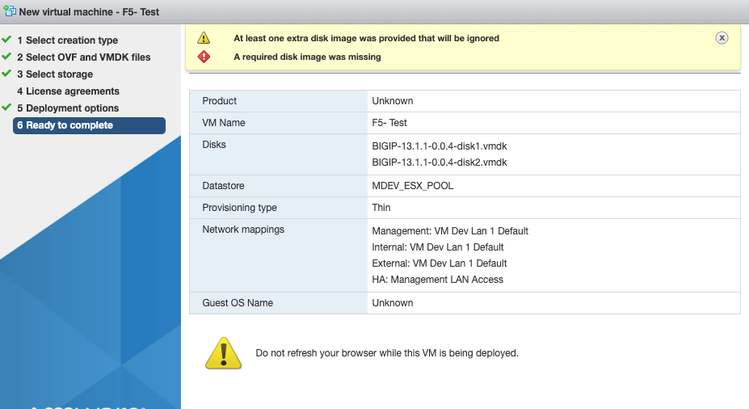Click checkmark beside Select storage
The image size is (749, 409).
click(7, 73)
